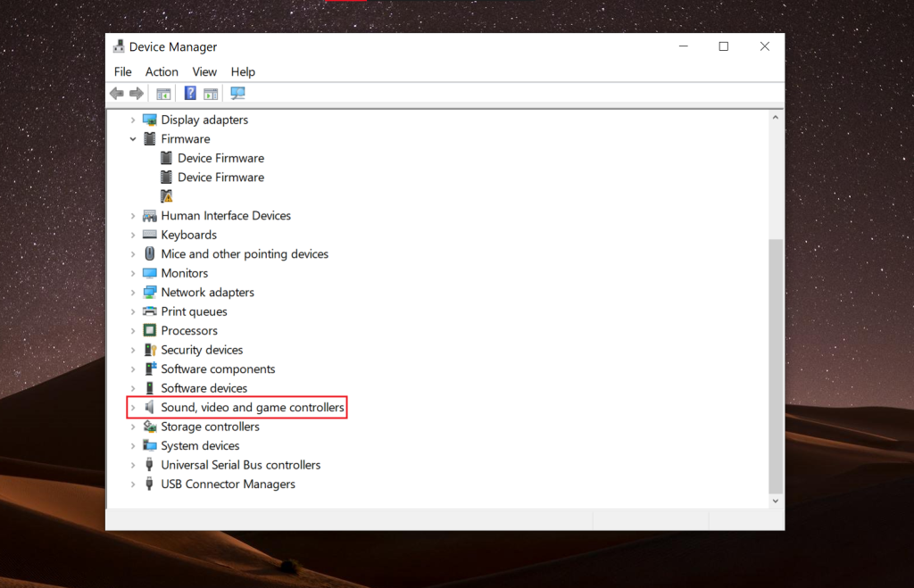Click the Forward navigation arrow in the toolbar
Screen dimensions: 914x588
click(137, 92)
